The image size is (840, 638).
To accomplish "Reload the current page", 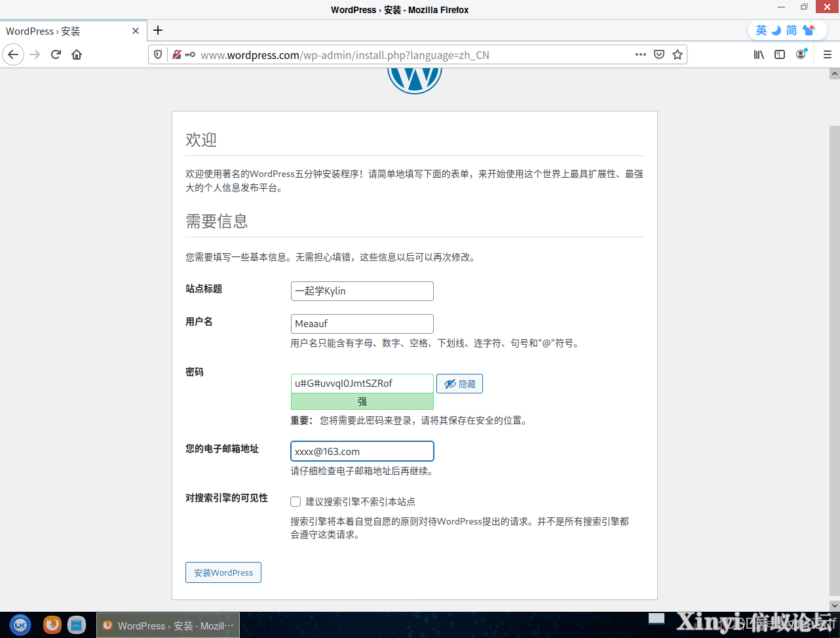I will 56,54.
